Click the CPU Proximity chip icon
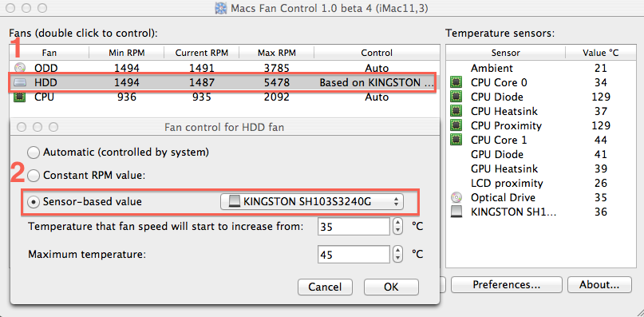644x317 pixels. coord(456,125)
